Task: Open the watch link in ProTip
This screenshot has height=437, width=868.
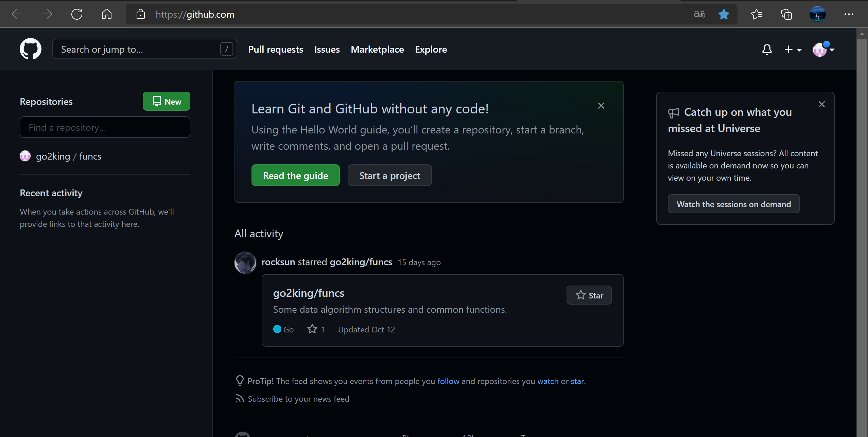Action: (548, 381)
